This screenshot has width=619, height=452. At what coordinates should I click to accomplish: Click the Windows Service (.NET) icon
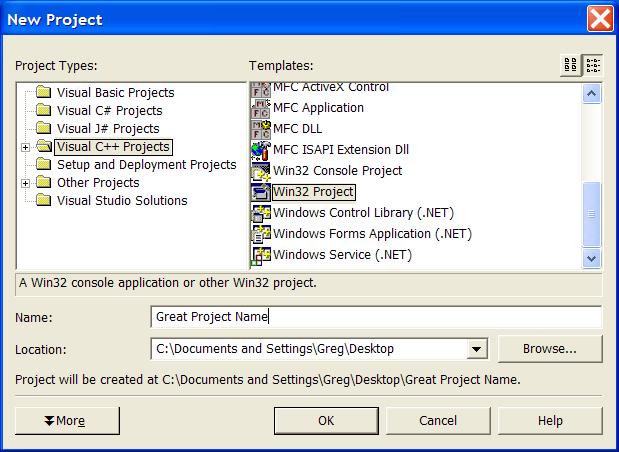[261, 255]
